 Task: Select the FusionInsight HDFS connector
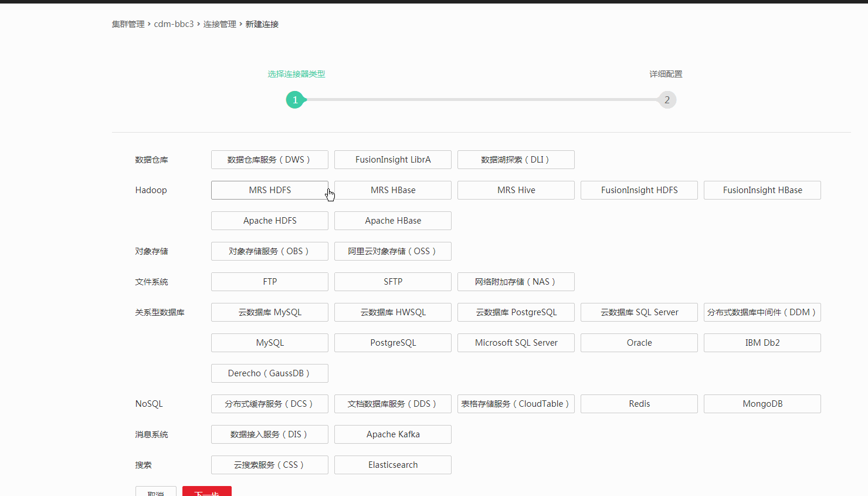[x=639, y=190]
